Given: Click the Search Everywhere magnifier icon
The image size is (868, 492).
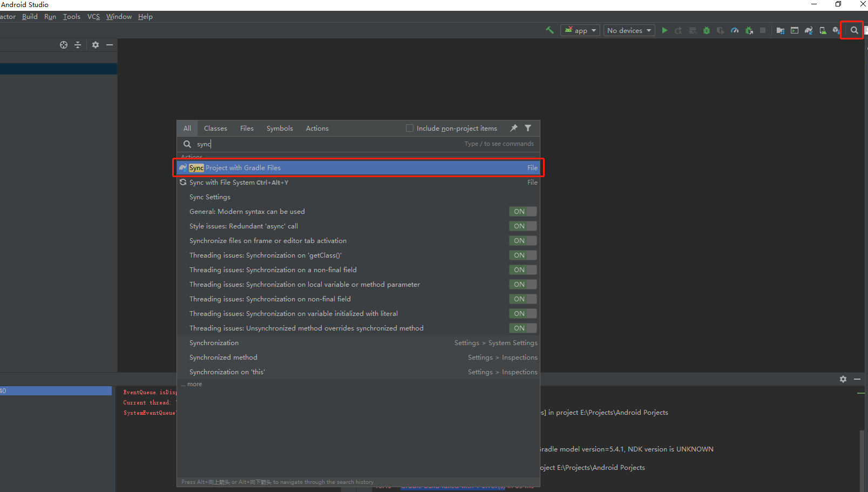Looking at the screenshot, I should click(x=854, y=30).
